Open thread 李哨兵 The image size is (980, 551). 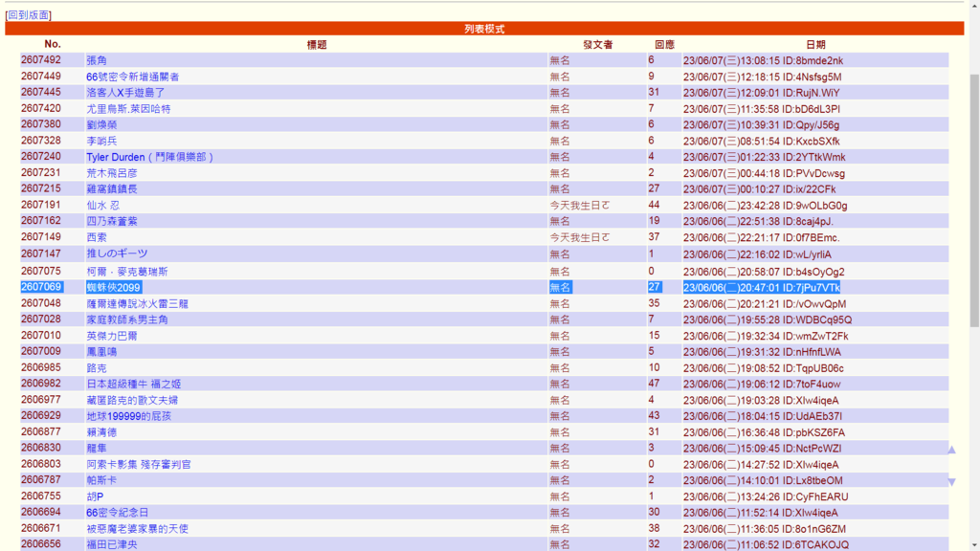101,142
